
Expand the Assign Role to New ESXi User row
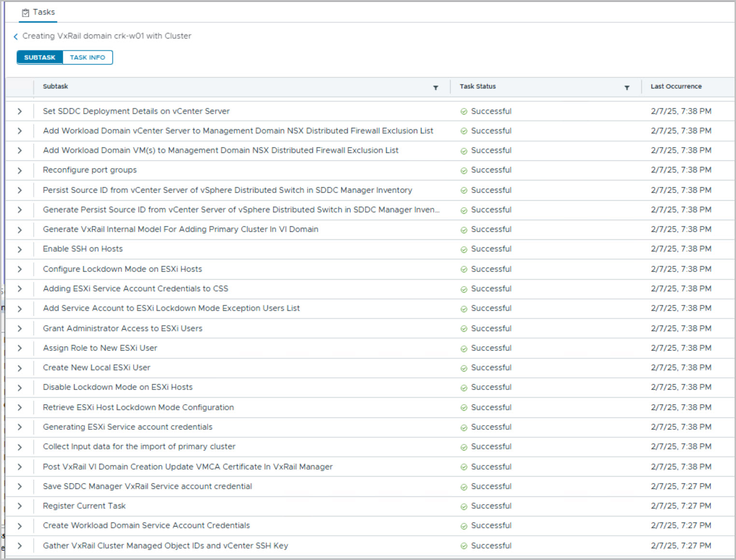(20, 349)
